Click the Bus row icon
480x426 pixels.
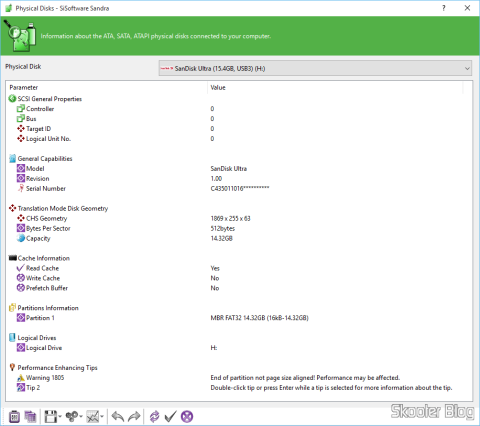coord(21,119)
